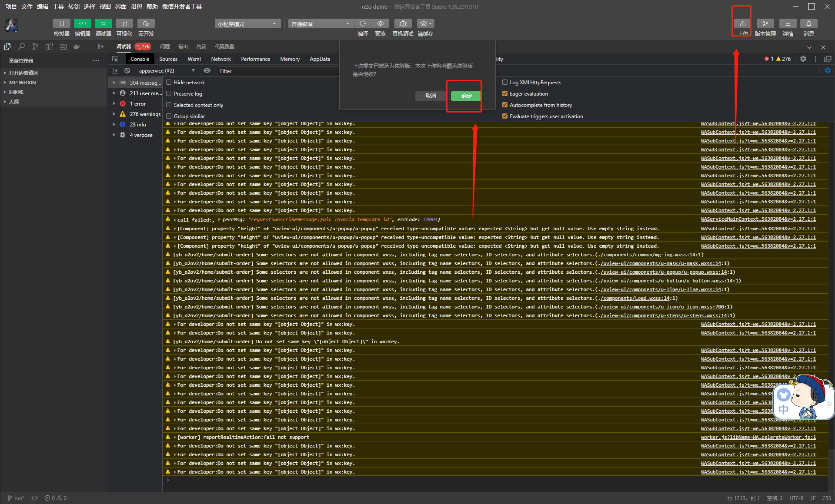Click the preview (预览) eye icon

pos(380,24)
